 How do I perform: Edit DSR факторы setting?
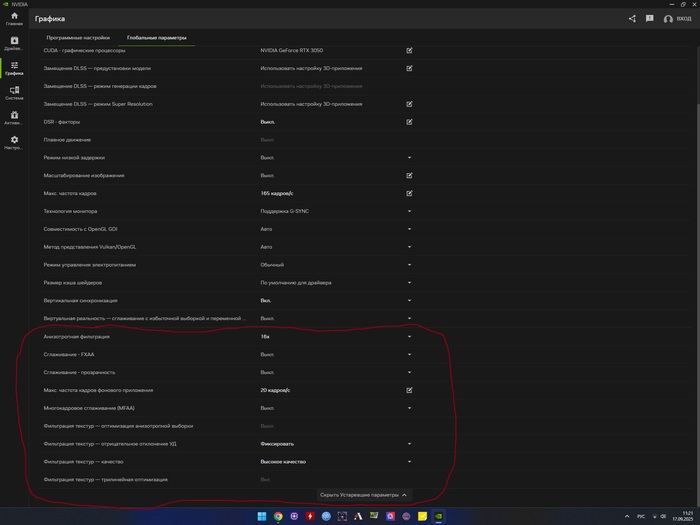[409, 122]
